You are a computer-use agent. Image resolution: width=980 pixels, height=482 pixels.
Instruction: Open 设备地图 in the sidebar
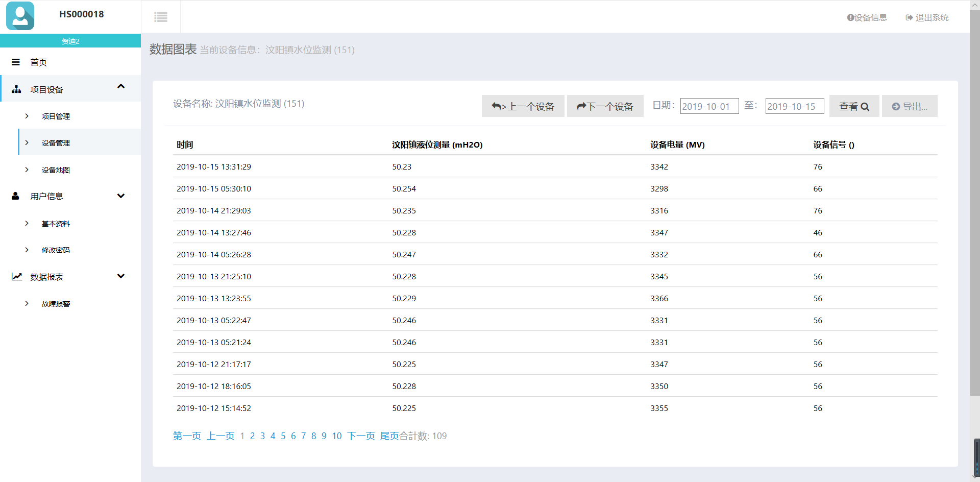(56, 170)
